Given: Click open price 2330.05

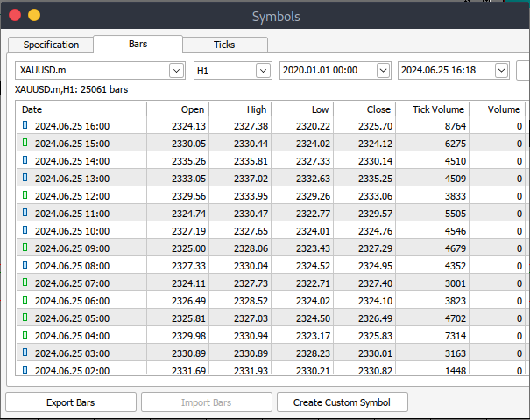Looking at the screenshot, I should click(x=188, y=143).
